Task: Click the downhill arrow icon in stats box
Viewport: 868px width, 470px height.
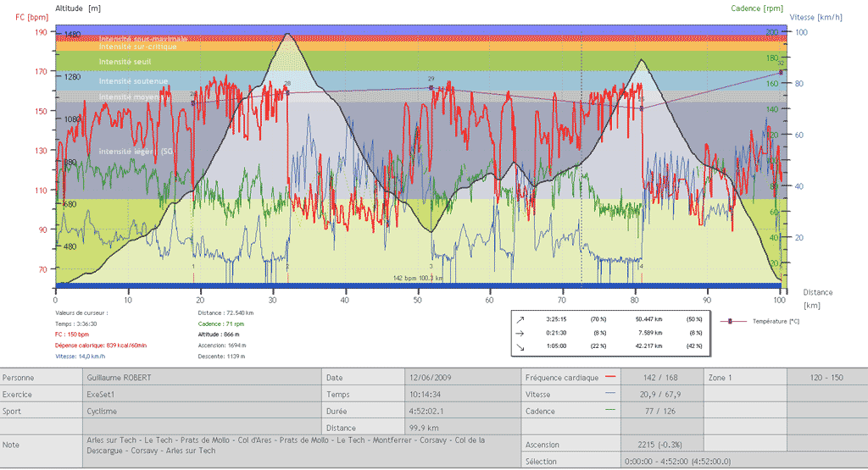Action: 521,345
